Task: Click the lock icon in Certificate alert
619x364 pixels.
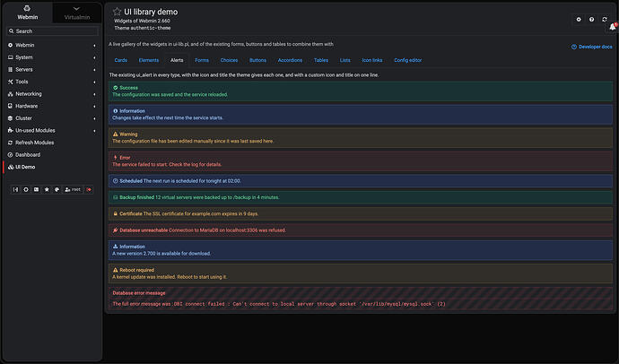Action: point(115,213)
